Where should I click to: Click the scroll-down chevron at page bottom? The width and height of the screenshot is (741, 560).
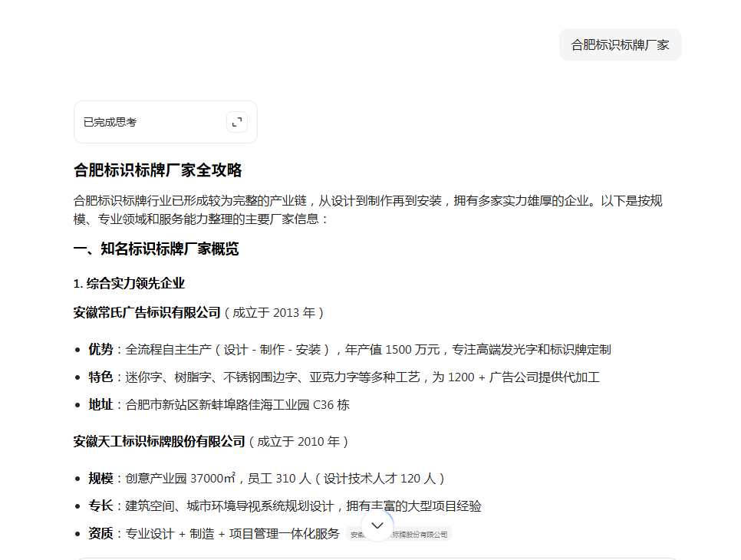pyautogui.click(x=376, y=525)
